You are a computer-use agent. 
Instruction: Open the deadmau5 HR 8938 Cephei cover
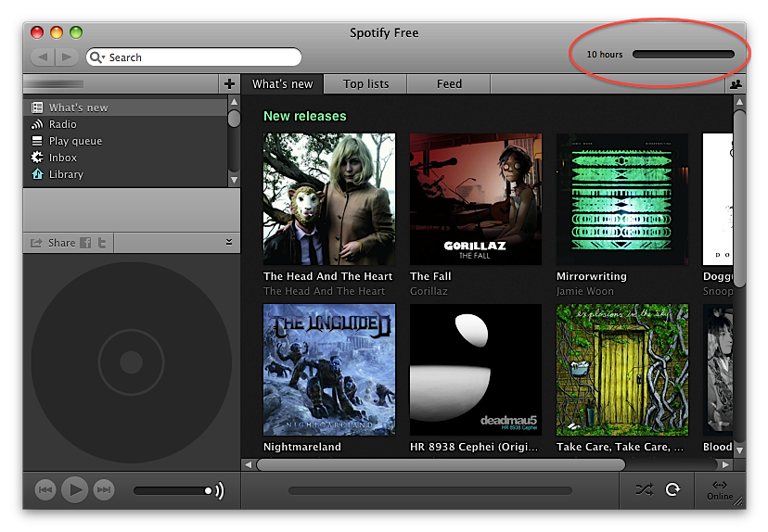476,370
